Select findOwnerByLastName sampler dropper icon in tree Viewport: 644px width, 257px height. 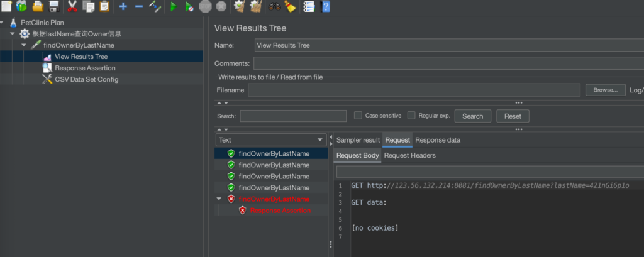click(36, 45)
